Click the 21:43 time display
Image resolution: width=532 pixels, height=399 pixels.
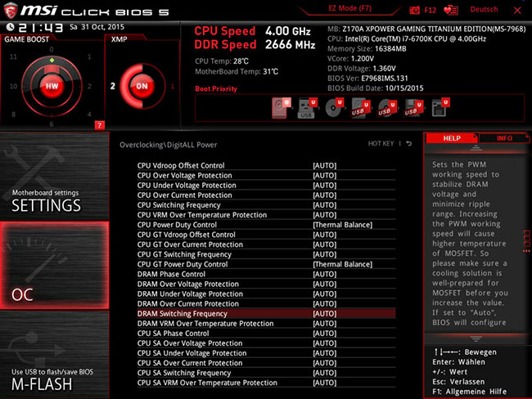41,28
